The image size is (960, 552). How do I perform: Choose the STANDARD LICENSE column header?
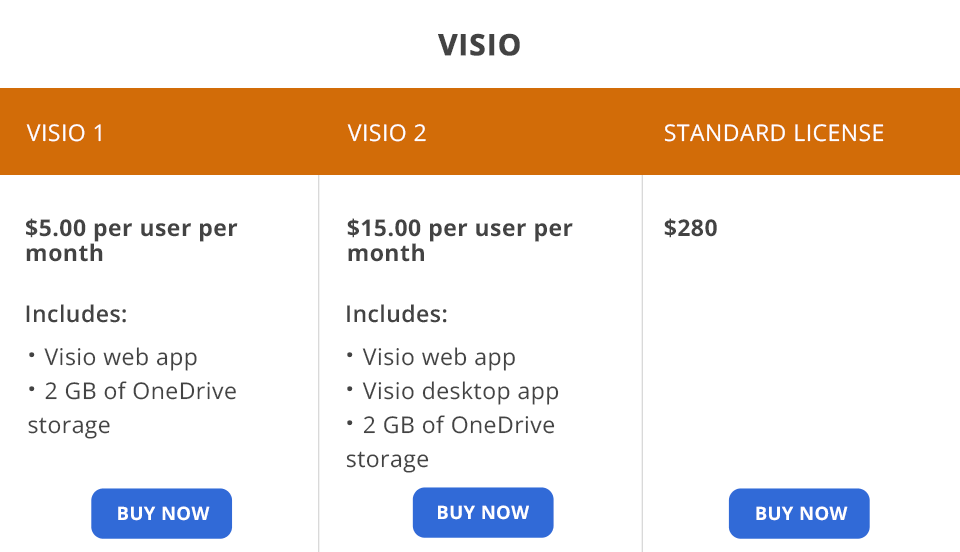[x=773, y=133]
